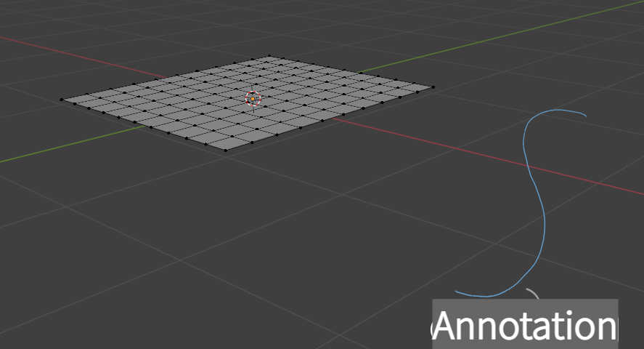Select the grid mesh's nearest bottom corner vertex
The image size is (644, 349).
click(226, 151)
